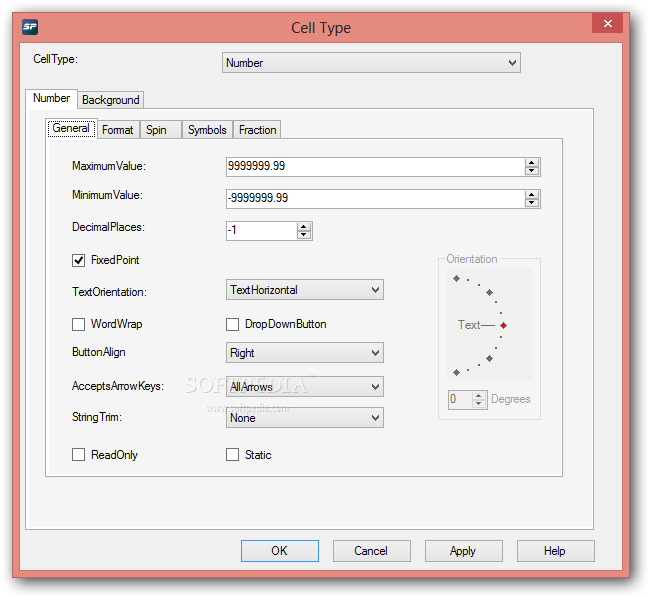
Task: Enable the WordWrap checkbox
Action: tap(78, 324)
